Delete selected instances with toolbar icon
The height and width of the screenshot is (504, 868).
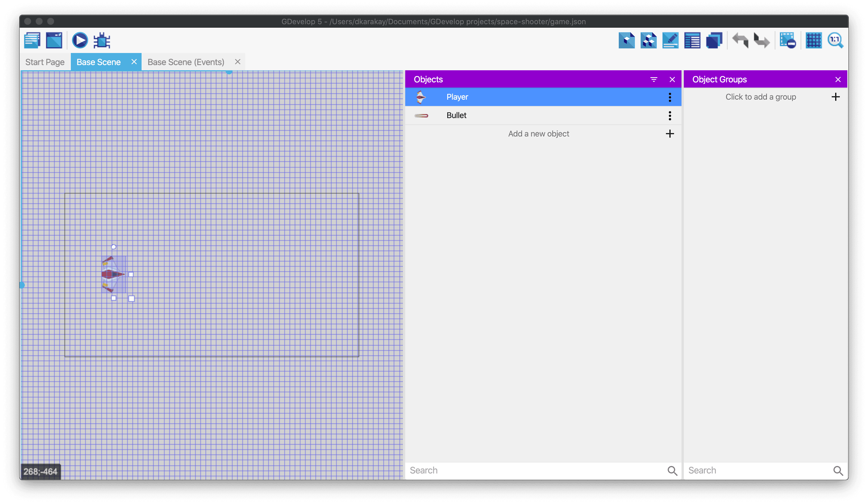787,40
